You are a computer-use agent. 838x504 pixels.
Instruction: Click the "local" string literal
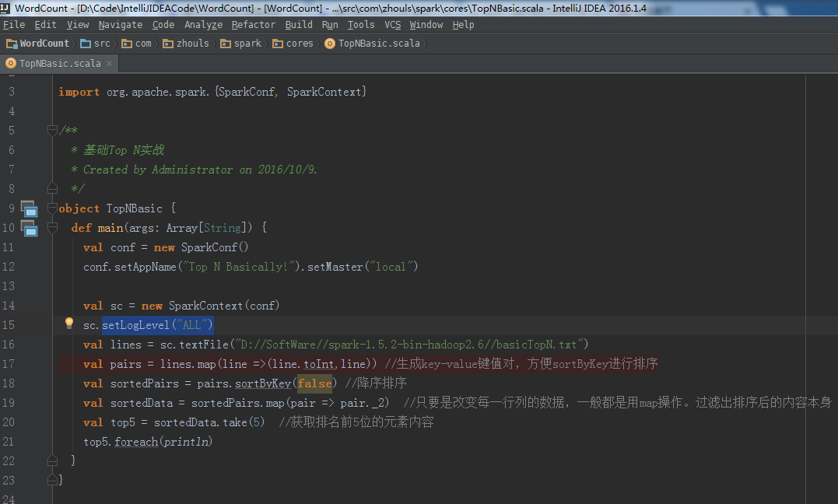coord(391,267)
